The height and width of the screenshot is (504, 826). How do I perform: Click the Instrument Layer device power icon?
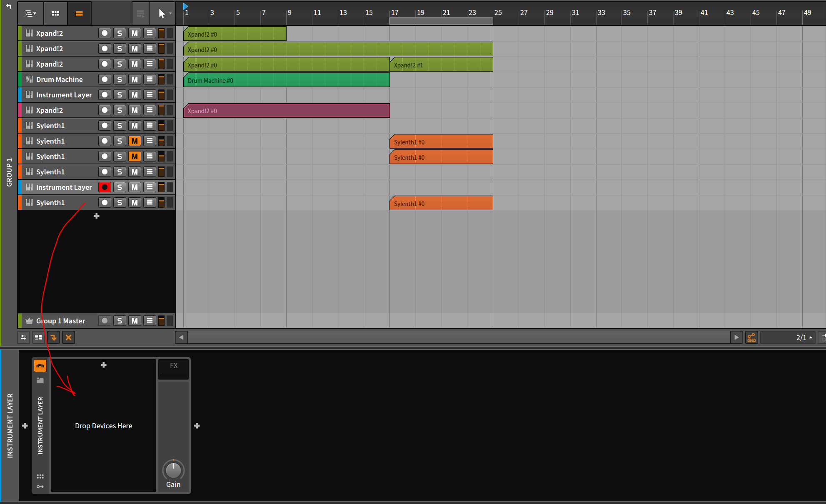tap(40, 365)
